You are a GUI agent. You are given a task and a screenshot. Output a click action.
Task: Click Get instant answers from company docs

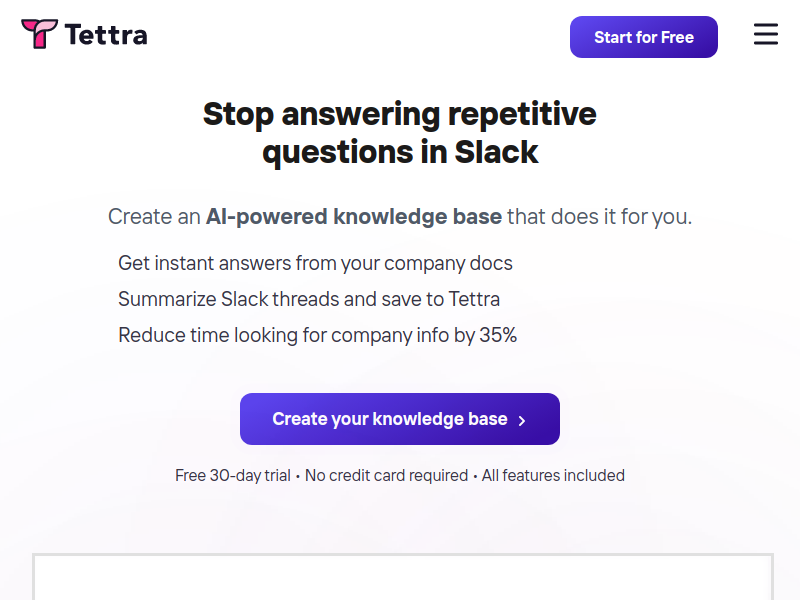point(315,263)
